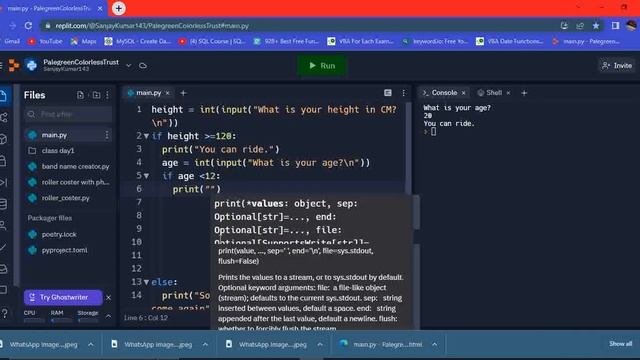The height and width of the screenshot is (360, 640).
Task: Open the Packages sidebar icon
Action: [x=4, y=139]
